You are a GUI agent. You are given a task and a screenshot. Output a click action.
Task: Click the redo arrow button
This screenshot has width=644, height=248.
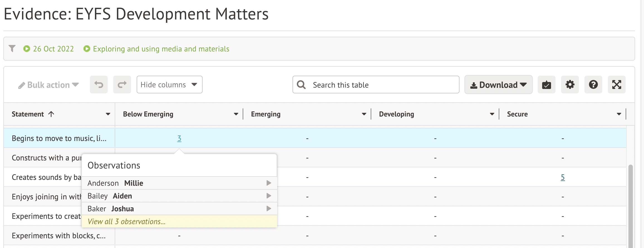[x=122, y=85]
